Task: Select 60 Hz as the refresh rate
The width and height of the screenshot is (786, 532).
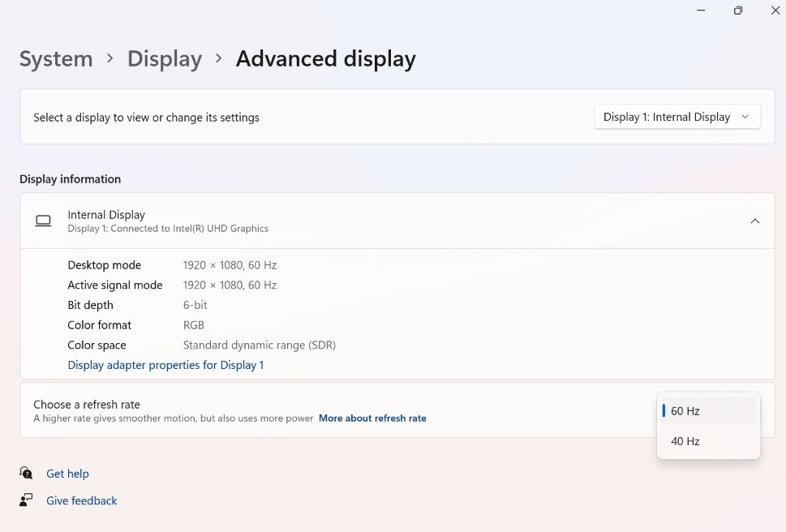Action: pyautogui.click(x=685, y=411)
